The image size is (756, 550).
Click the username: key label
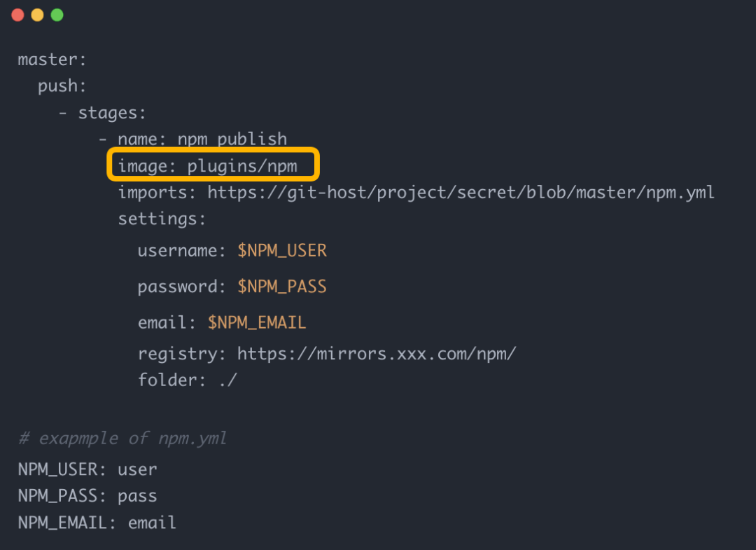tap(182, 250)
